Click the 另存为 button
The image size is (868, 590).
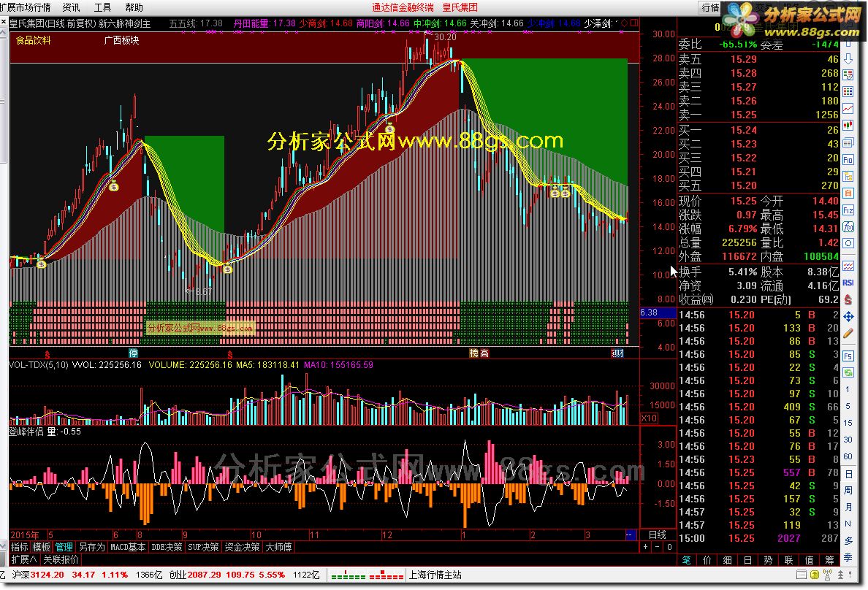[92, 548]
